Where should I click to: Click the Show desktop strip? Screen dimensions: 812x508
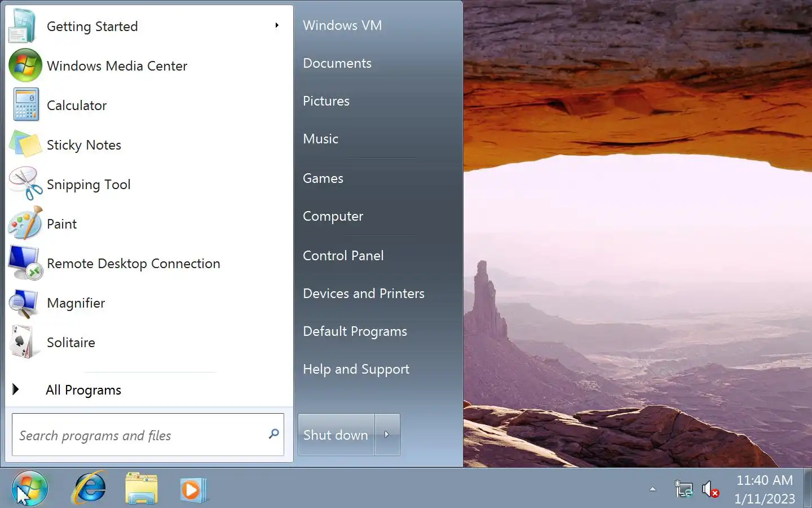[x=807, y=488]
